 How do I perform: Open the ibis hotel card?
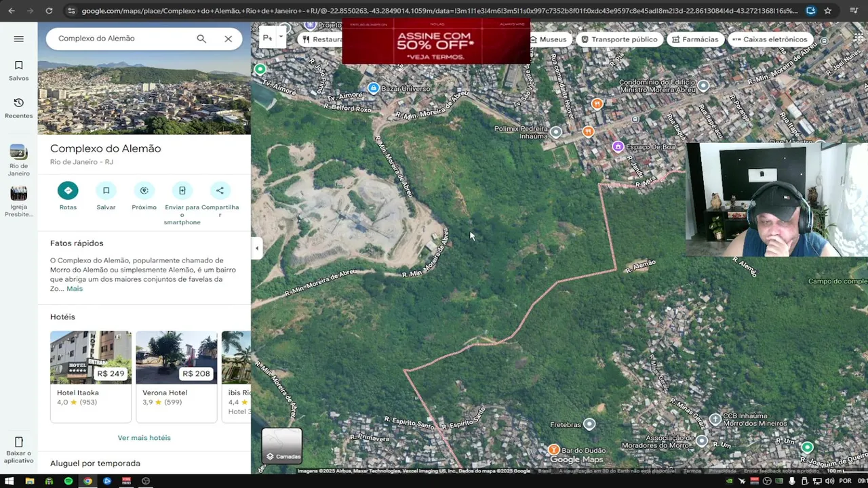[237, 376]
